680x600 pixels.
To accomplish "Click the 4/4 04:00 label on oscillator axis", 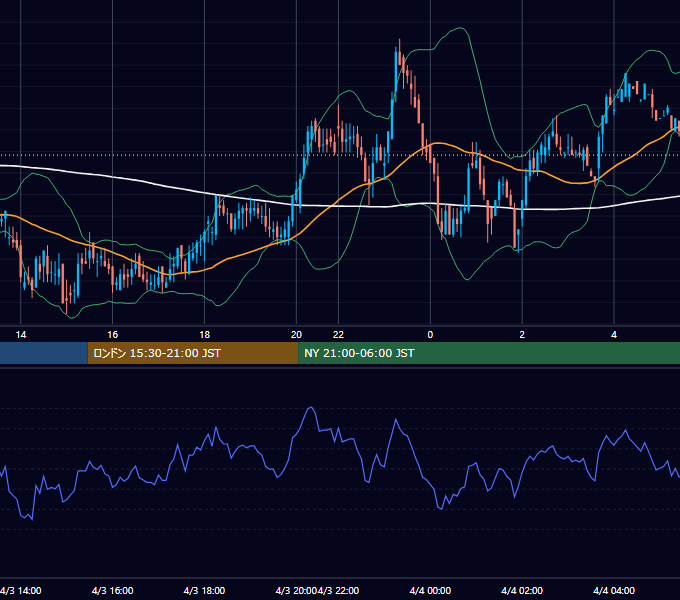I will coord(614,590).
